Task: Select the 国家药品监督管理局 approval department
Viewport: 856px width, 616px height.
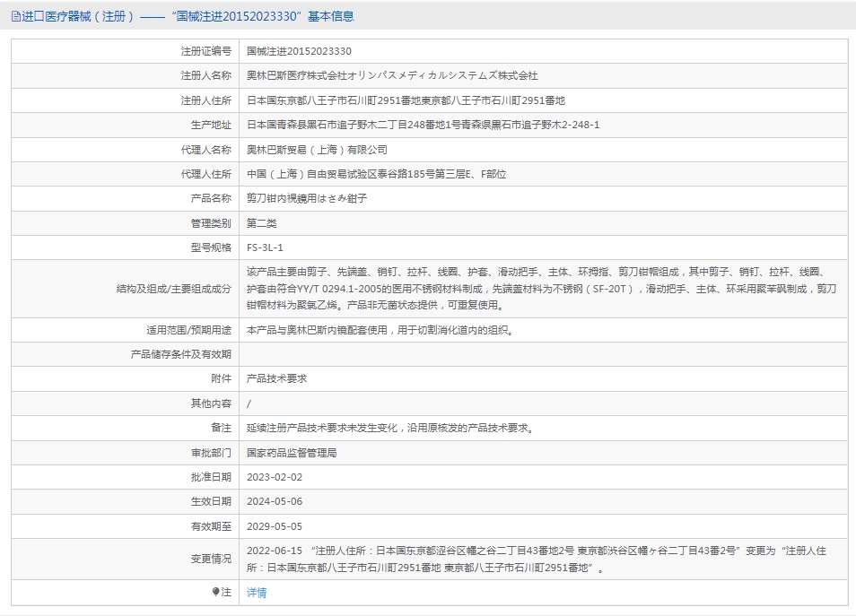Action: (292, 453)
